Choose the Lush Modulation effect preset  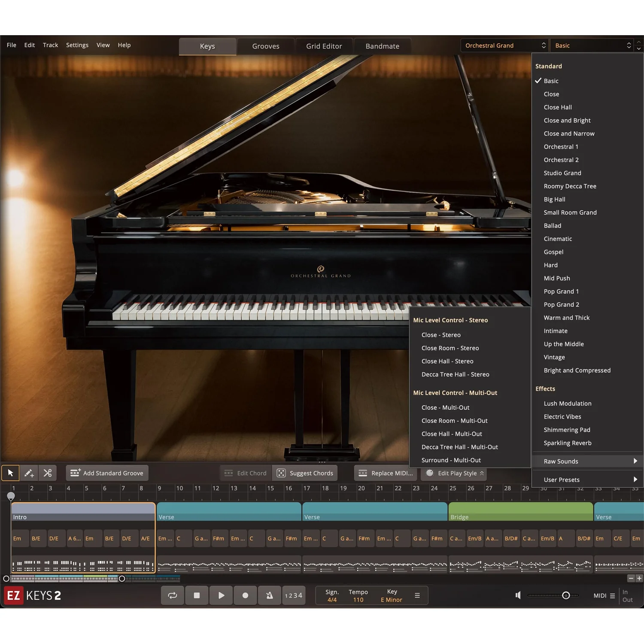587,404
